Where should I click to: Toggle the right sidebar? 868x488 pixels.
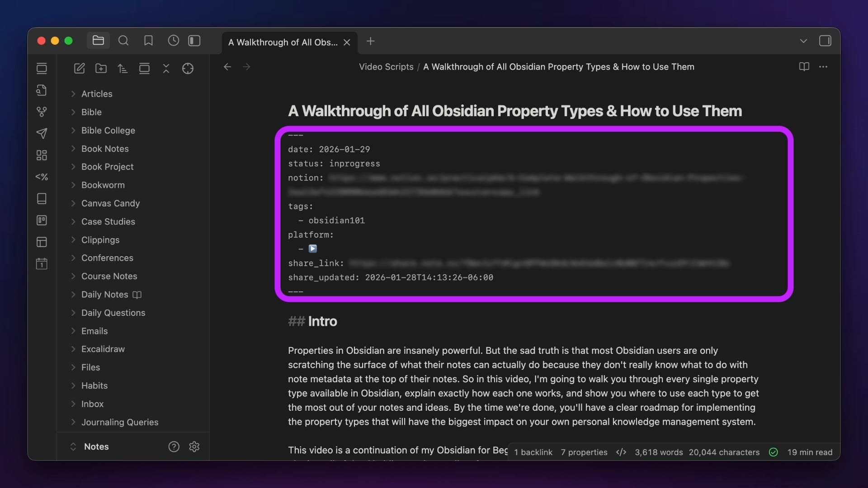tap(825, 41)
